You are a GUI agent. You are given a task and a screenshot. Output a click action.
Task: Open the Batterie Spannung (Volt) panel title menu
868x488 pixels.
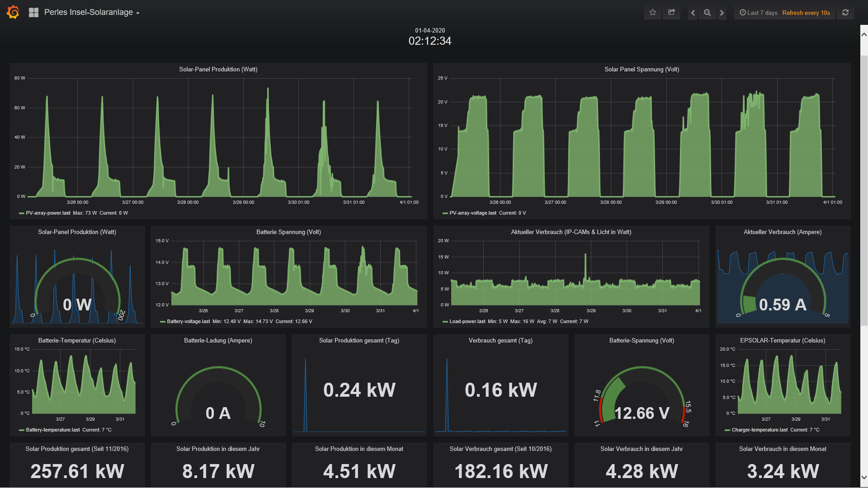(x=288, y=232)
